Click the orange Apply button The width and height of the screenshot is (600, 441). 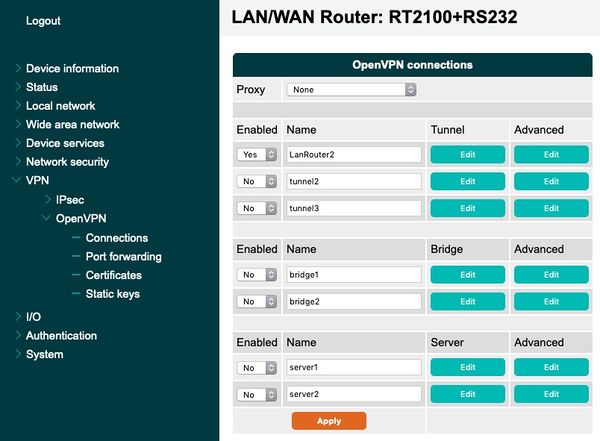(x=329, y=421)
